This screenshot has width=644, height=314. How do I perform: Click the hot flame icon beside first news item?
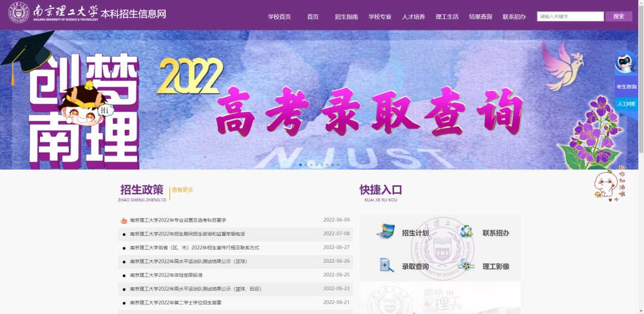pos(124,220)
